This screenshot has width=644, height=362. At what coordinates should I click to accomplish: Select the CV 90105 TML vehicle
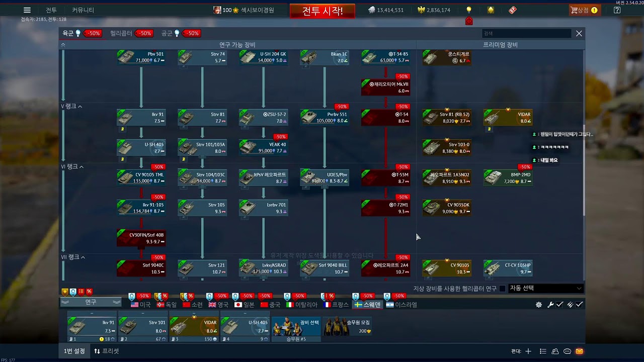point(141,178)
